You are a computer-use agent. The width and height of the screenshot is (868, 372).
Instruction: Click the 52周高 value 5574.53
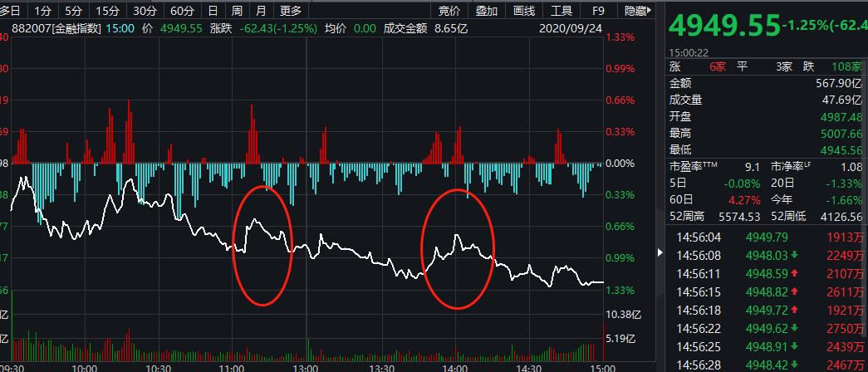click(739, 217)
